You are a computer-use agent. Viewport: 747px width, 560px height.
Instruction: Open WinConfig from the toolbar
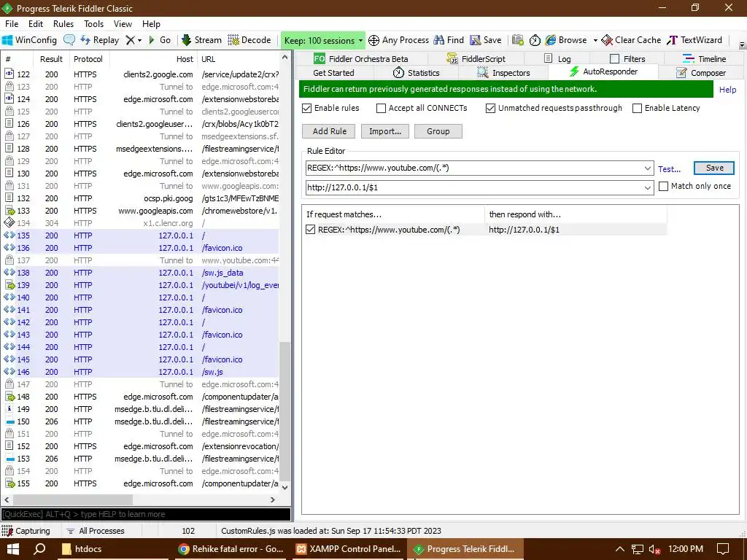(29, 40)
